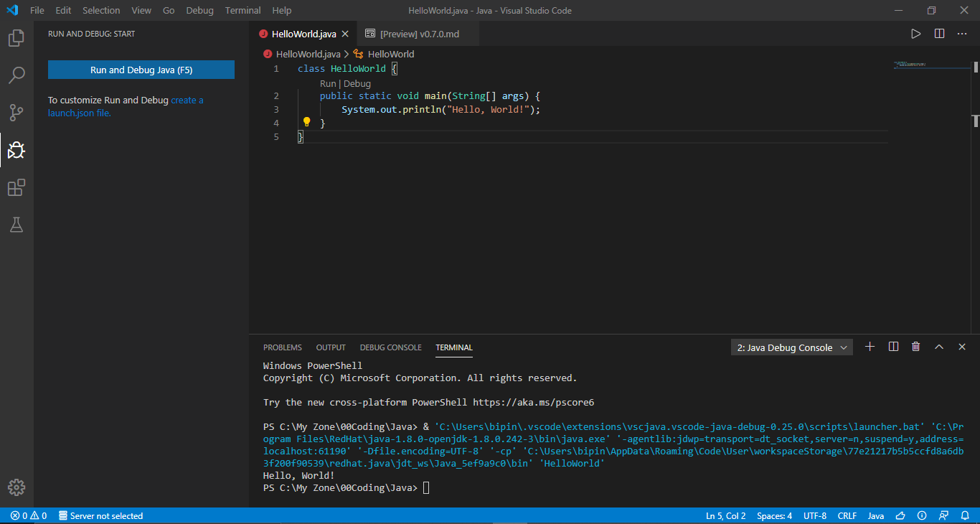Screen dimensions: 980x524
Task: Open the Extensions view
Action: click(x=16, y=187)
